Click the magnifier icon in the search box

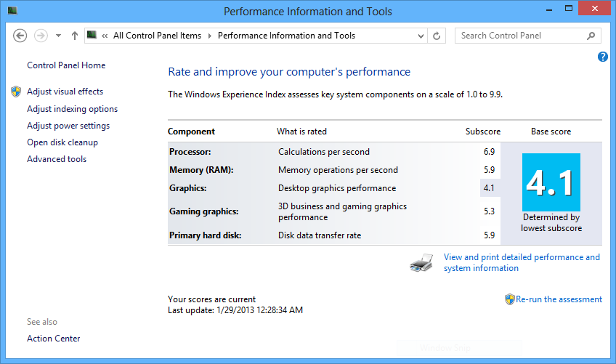tap(591, 36)
